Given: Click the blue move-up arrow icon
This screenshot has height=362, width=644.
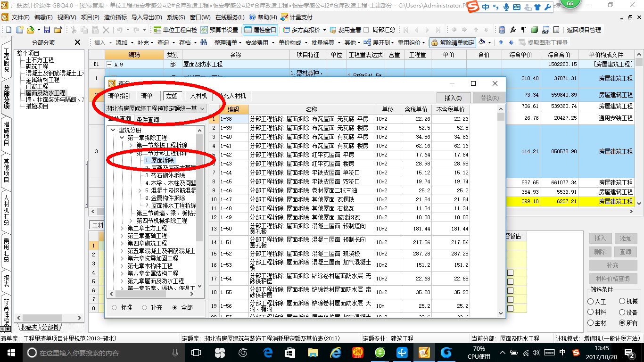Looking at the screenshot, I should coord(501,42).
